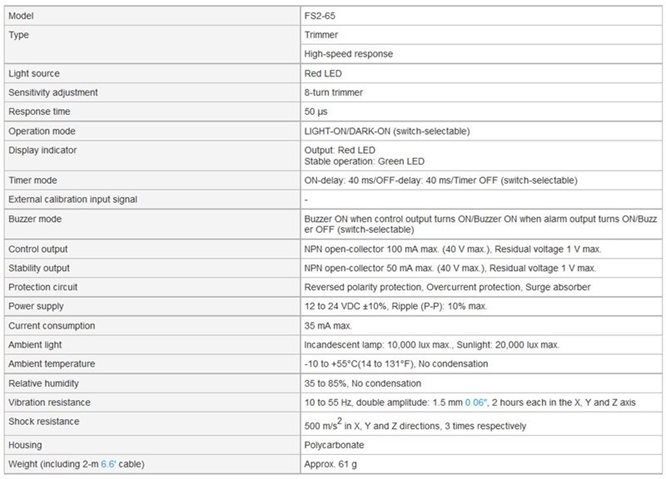Image resolution: width=666 pixels, height=479 pixels.
Task: Click the "High-speed response" cell
Action: pos(349,53)
